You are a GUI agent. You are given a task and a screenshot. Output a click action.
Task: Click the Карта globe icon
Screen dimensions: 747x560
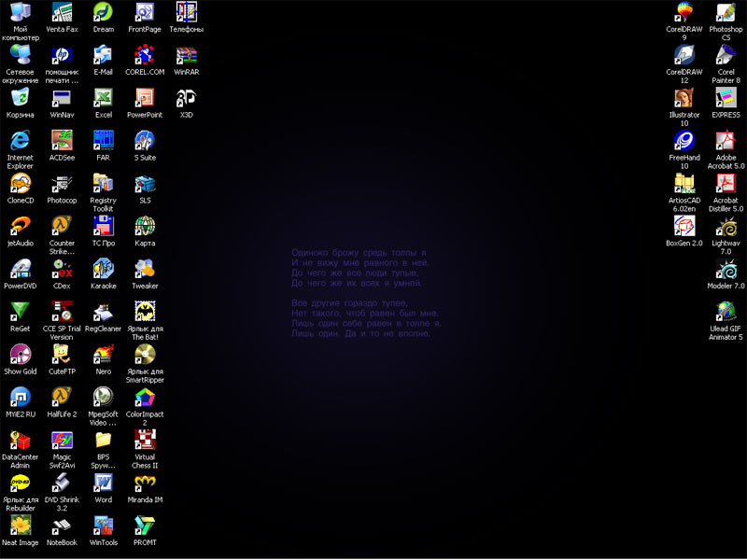tap(145, 226)
